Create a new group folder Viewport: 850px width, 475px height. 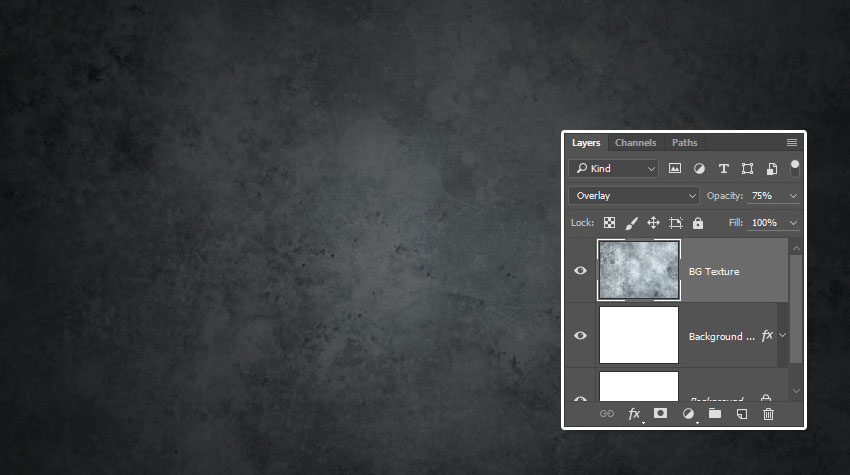[x=715, y=414]
